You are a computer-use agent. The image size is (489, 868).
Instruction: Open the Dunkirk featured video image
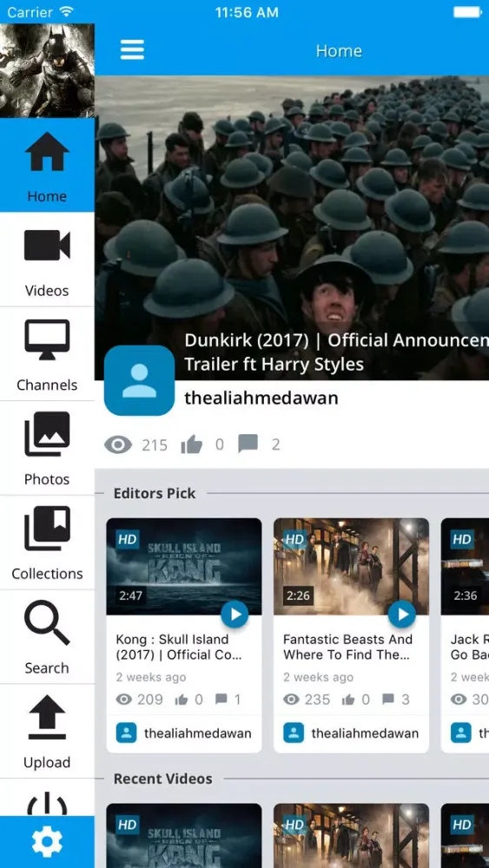pyautogui.click(x=292, y=227)
